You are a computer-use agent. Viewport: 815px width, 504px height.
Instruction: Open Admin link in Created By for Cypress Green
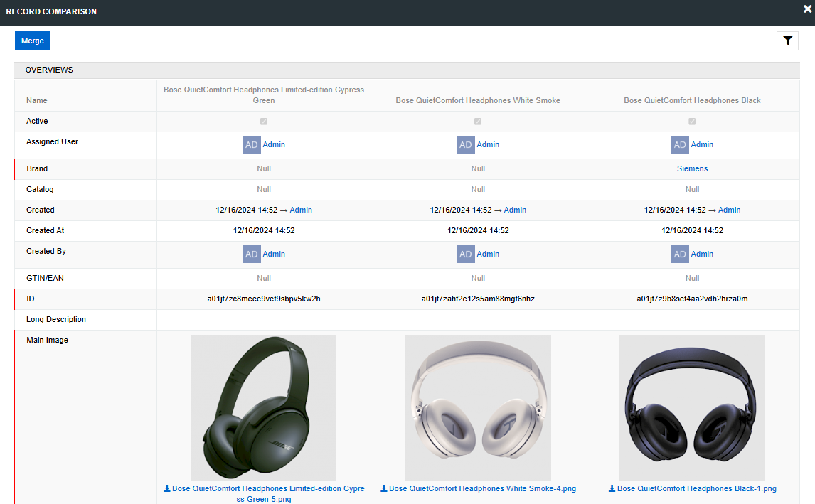pyautogui.click(x=274, y=254)
